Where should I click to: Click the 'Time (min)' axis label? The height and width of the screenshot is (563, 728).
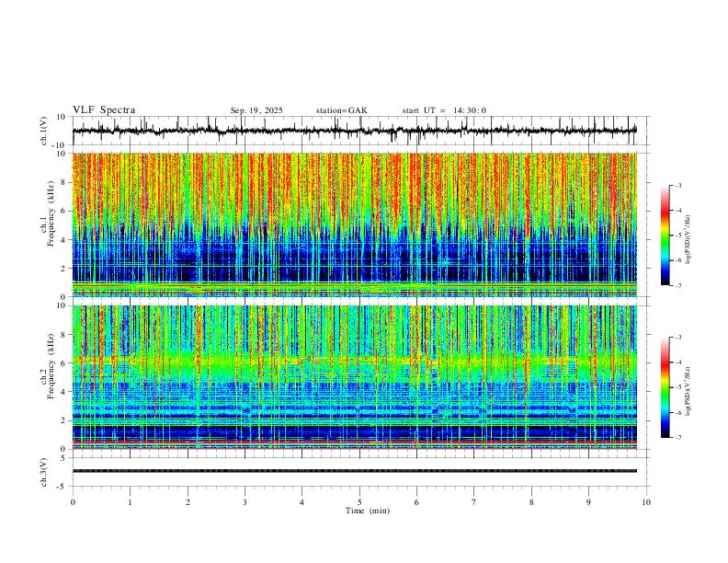[x=368, y=511]
